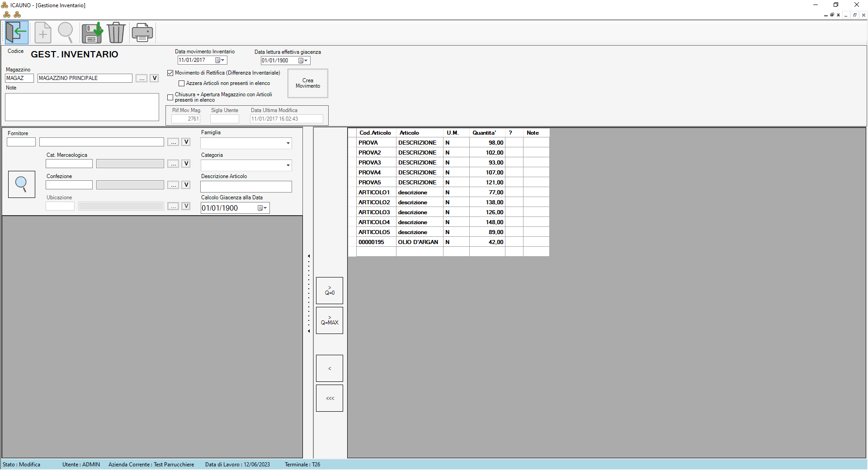Click the new document icon
This screenshot has height=470, width=868.
pos(42,33)
